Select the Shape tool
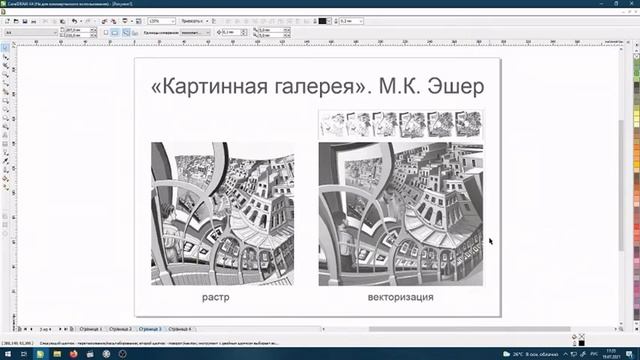The width and height of the screenshot is (640, 360). click(x=5, y=57)
